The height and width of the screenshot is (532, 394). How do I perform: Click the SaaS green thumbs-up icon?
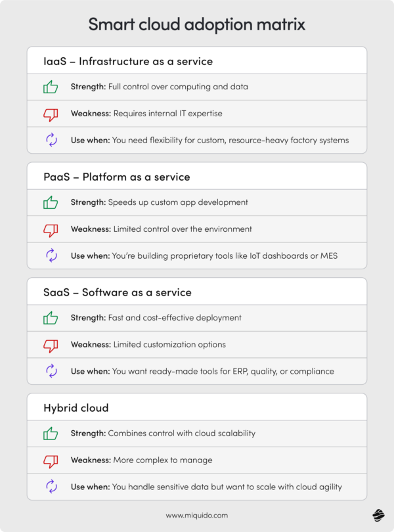[51, 318]
